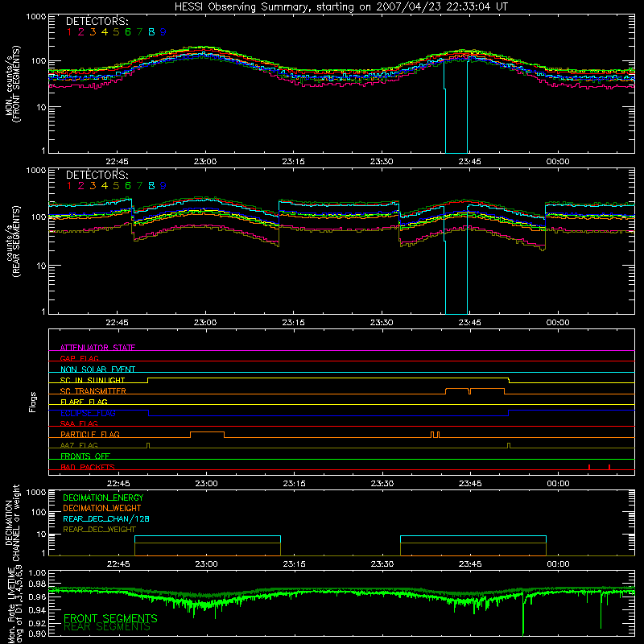Select detector 3 in rear segments legend
Image resolution: width=644 pixels, height=644 pixels.
point(93,186)
